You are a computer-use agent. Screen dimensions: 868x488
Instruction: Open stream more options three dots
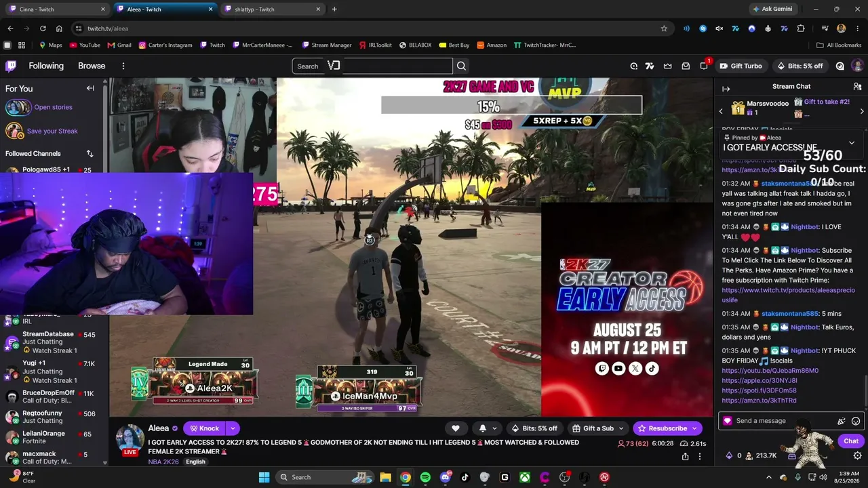click(700, 457)
